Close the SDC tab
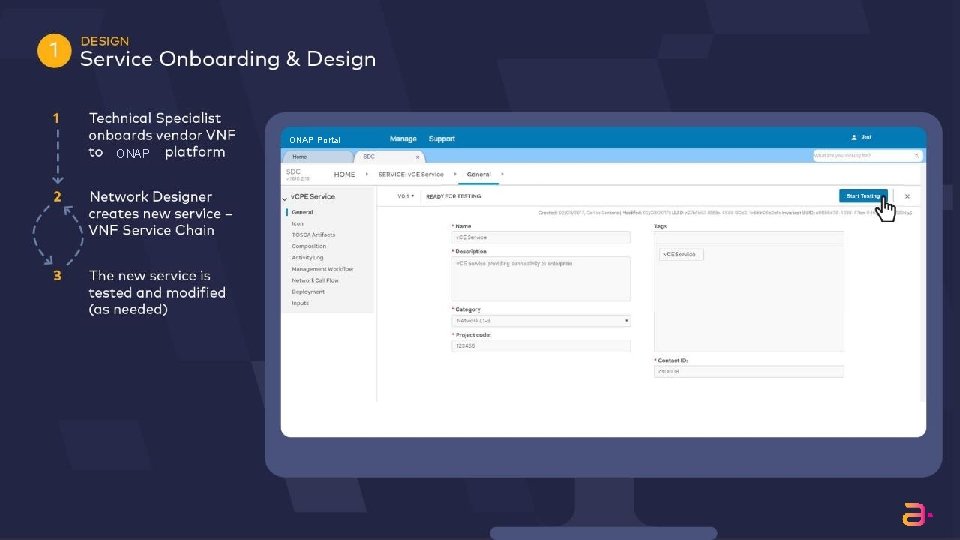 tap(418, 157)
